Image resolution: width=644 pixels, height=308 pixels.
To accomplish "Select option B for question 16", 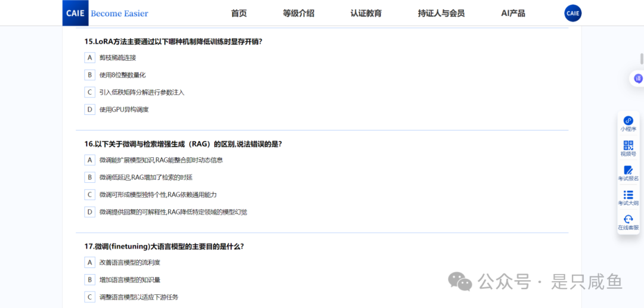I will (90, 177).
